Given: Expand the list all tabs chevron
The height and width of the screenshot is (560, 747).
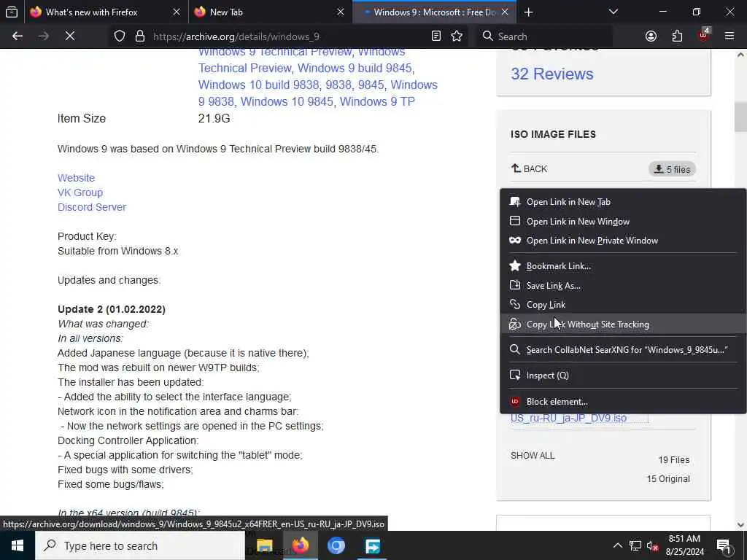Looking at the screenshot, I should click(x=613, y=12).
